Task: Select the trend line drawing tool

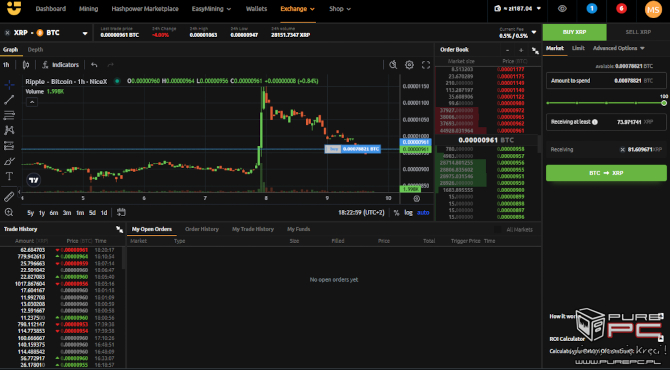Action: pos(9,100)
